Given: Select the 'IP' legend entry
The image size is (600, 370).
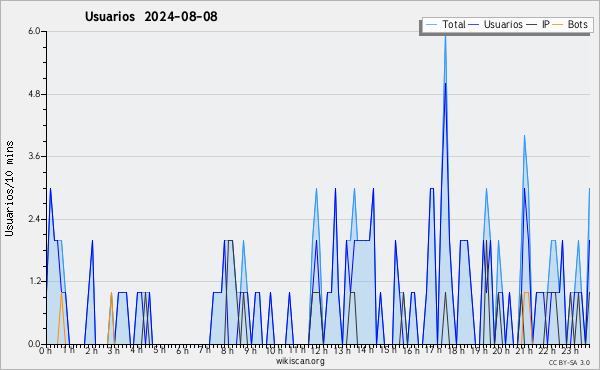Looking at the screenshot, I should coord(546,24).
